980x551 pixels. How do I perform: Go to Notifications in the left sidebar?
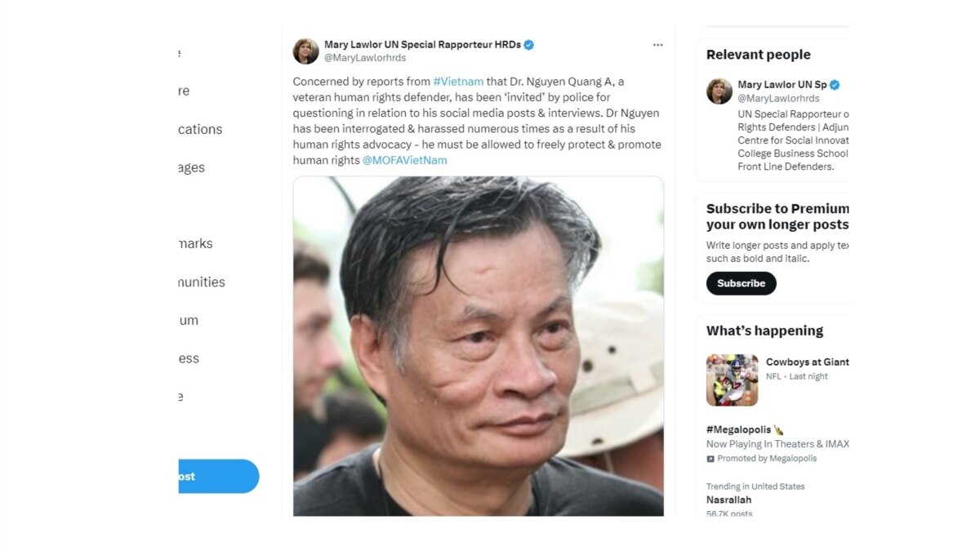[x=200, y=129]
